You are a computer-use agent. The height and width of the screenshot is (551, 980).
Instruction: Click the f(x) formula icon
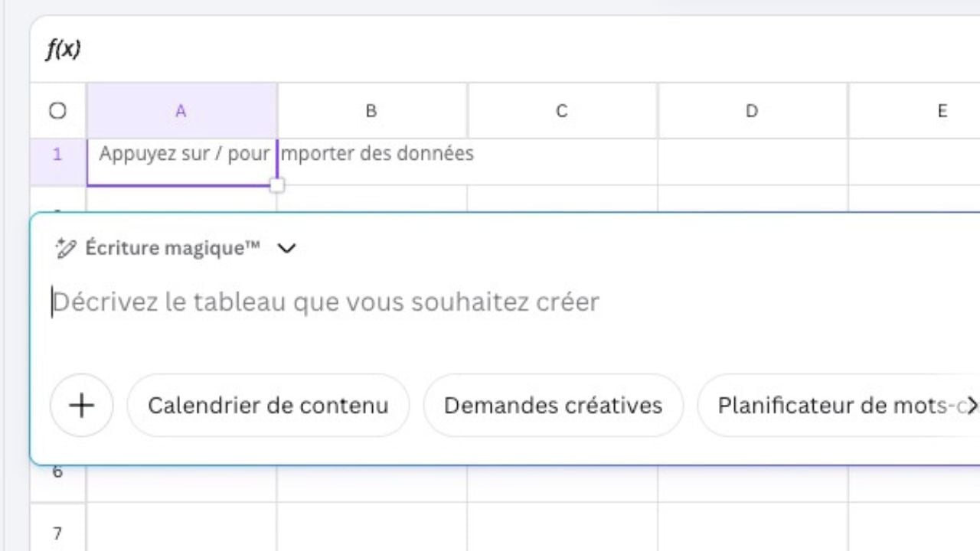(64, 50)
